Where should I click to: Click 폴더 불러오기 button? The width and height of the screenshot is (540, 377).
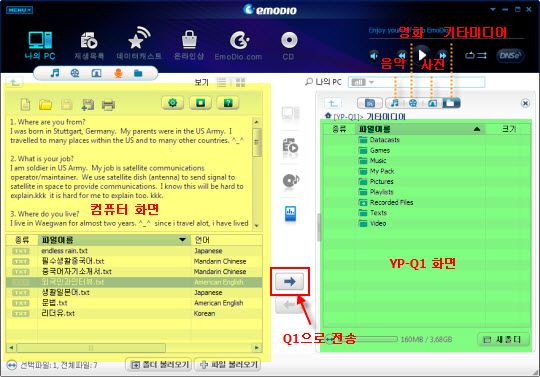pyautogui.click(x=160, y=364)
